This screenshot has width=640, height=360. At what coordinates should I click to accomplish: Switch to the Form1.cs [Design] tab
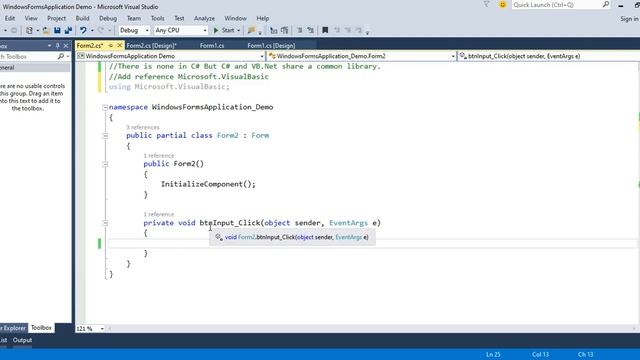271,46
